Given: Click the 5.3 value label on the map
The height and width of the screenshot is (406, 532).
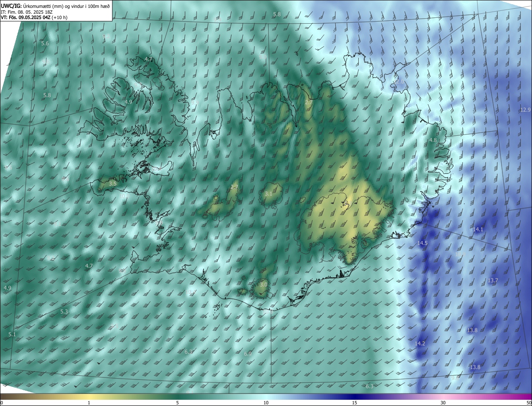Looking at the screenshot, I should [x=64, y=311].
